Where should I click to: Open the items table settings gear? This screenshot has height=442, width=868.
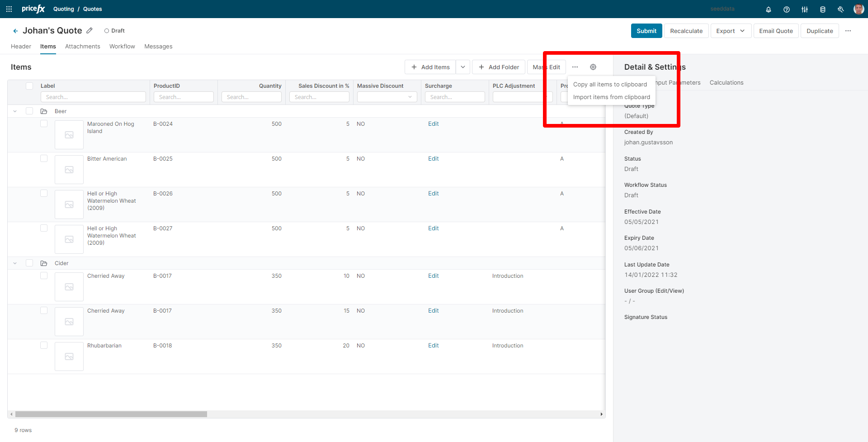coord(593,67)
